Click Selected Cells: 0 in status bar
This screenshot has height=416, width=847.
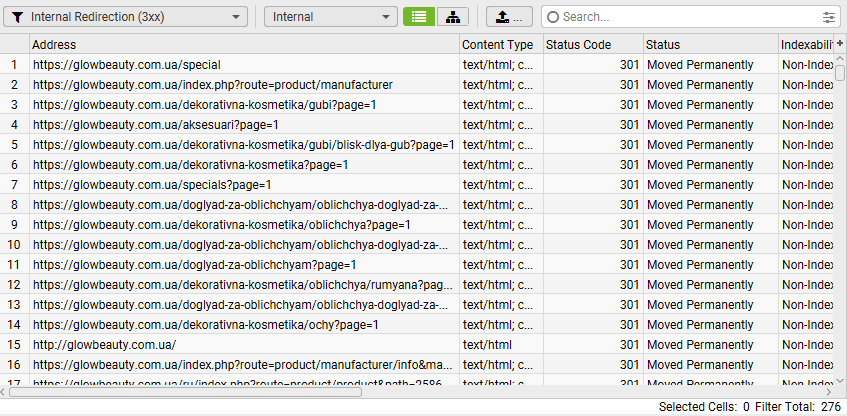(x=704, y=407)
